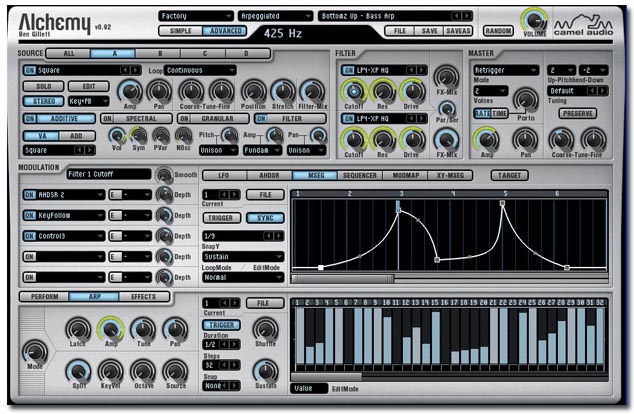The width and height of the screenshot is (634, 414).
Task: Click the arp Sustain knob
Action: (x=265, y=371)
